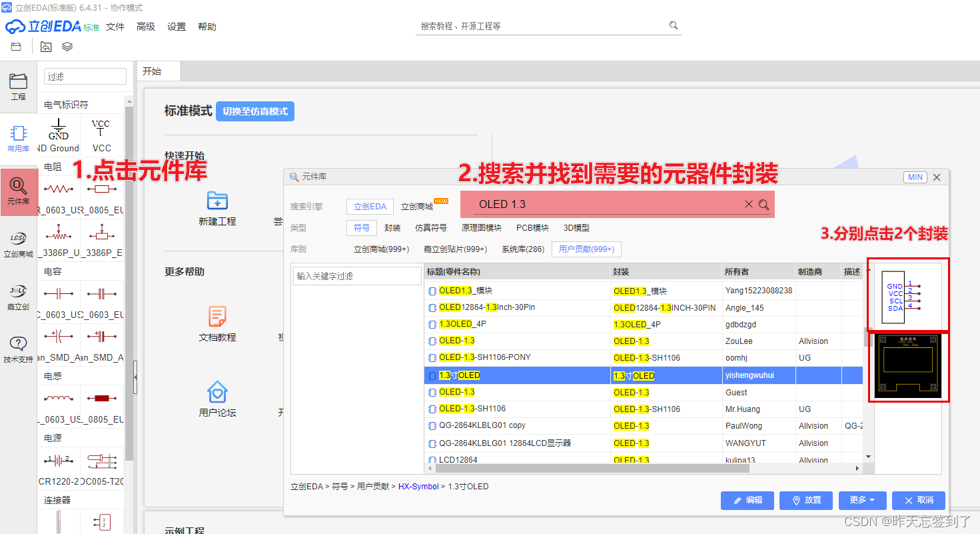Place the VCC power symbol
Screen dimensions: 980x534
click(x=101, y=135)
